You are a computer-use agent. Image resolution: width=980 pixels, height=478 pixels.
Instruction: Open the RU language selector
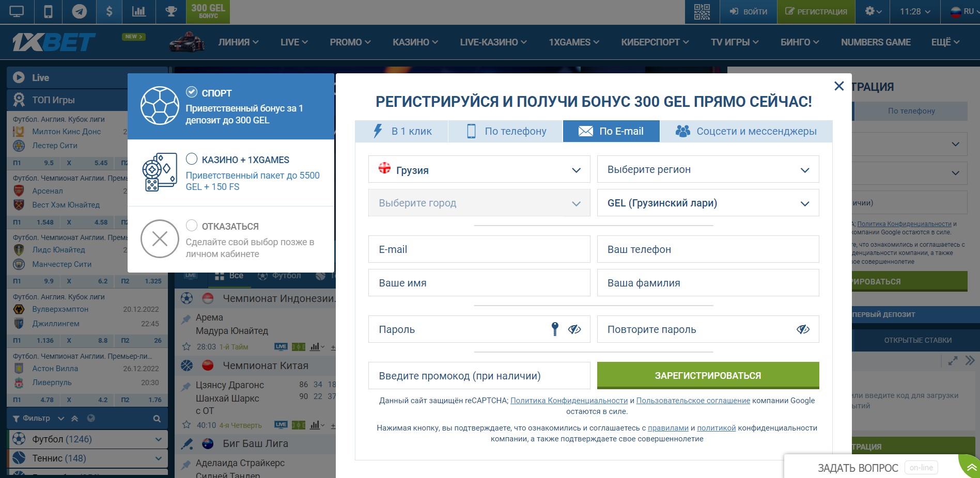pos(963,11)
